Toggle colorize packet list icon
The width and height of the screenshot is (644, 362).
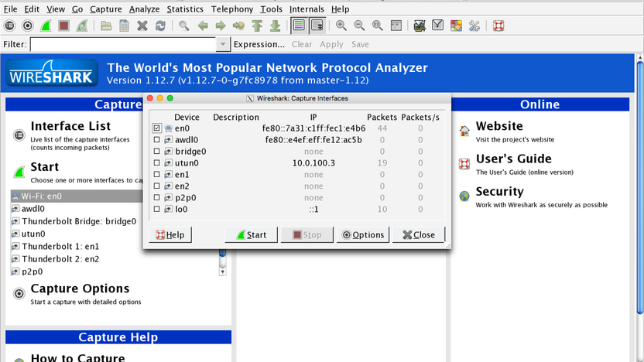click(299, 26)
